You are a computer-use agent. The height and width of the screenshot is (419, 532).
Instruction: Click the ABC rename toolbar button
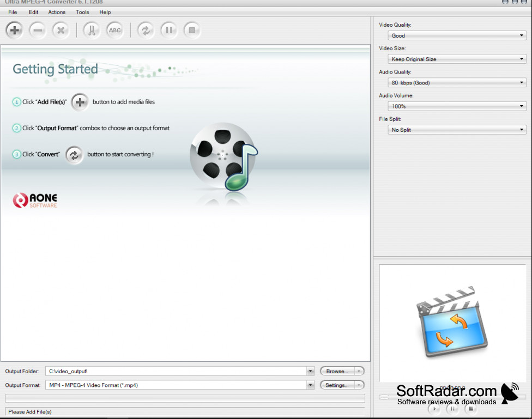114,30
